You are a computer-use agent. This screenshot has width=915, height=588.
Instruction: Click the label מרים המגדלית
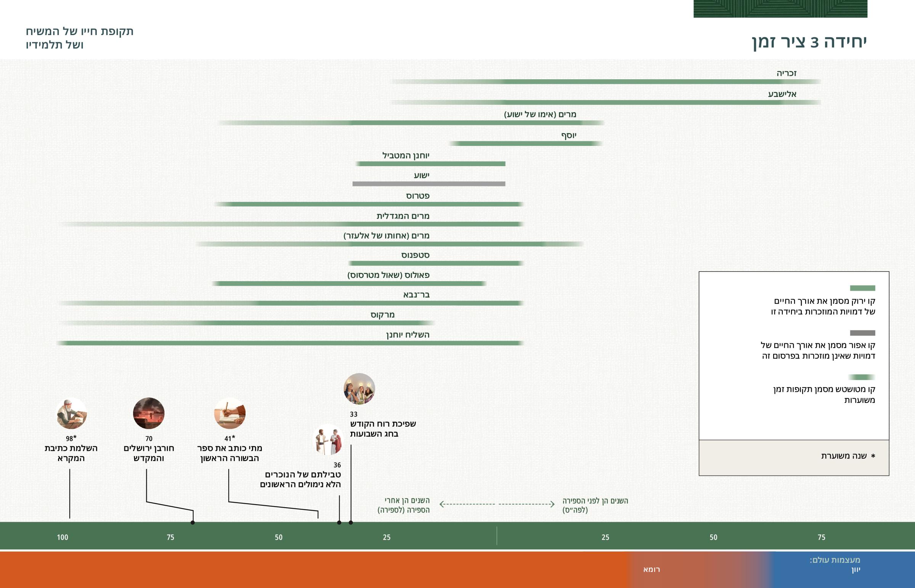click(x=403, y=216)
